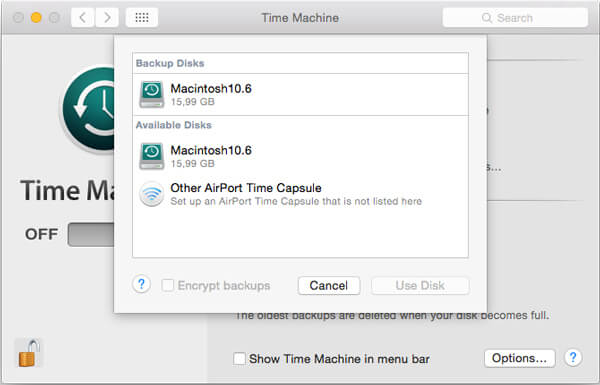Toggle the Encrypt backups checkbox

click(168, 285)
